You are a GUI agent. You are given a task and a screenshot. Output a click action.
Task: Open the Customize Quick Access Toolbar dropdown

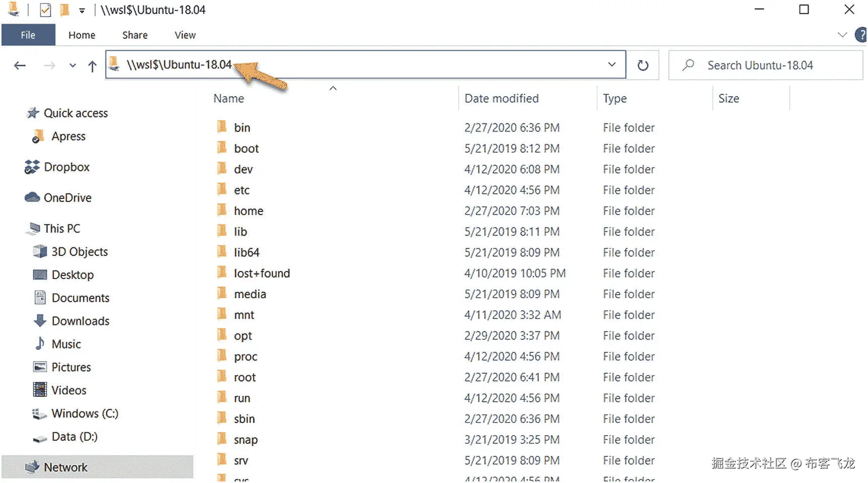click(82, 11)
